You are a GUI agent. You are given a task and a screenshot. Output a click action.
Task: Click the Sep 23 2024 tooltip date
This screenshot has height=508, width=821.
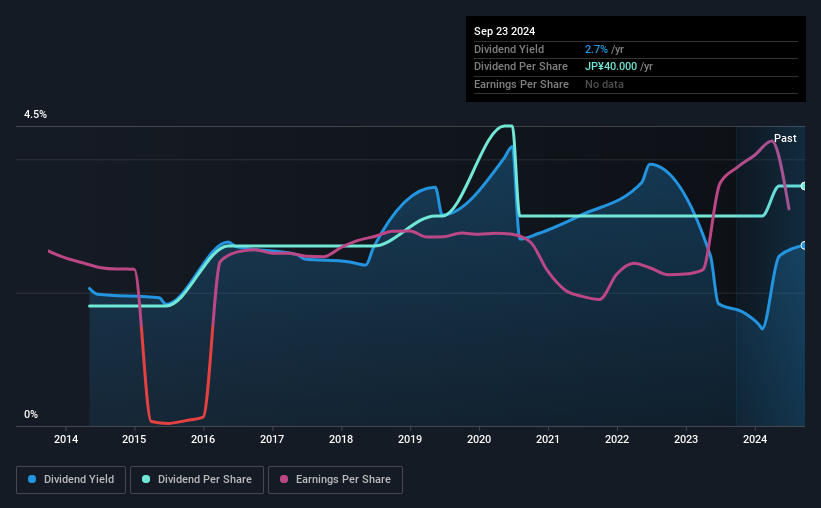(504, 31)
